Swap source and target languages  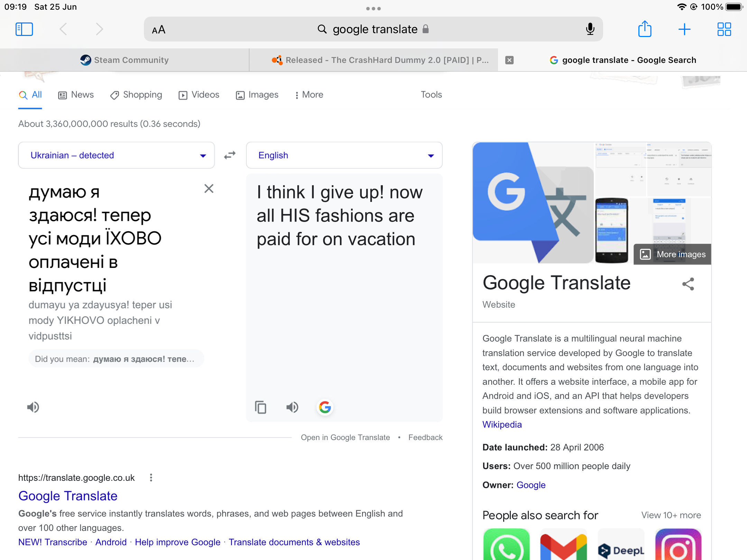coord(230,155)
